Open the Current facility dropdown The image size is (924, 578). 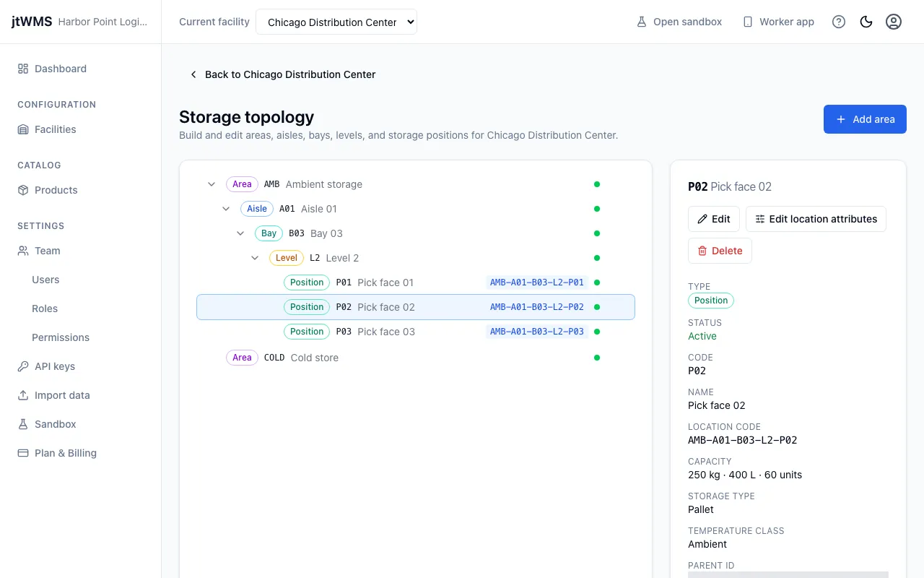[336, 22]
